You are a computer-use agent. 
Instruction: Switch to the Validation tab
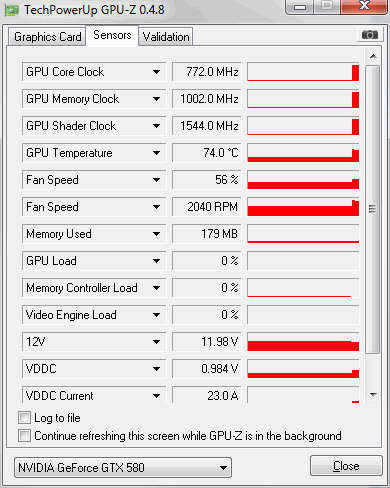click(166, 37)
